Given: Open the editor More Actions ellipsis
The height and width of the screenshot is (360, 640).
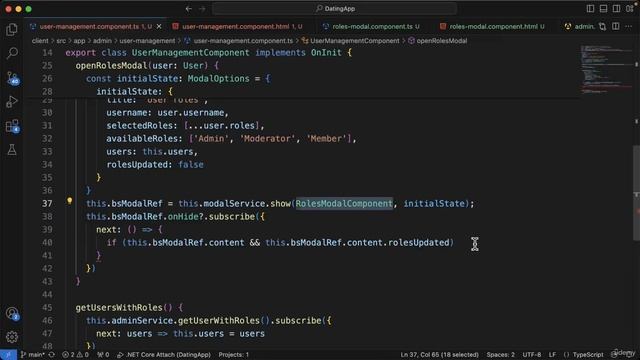Looking at the screenshot, I should pyautogui.click(x=629, y=27).
